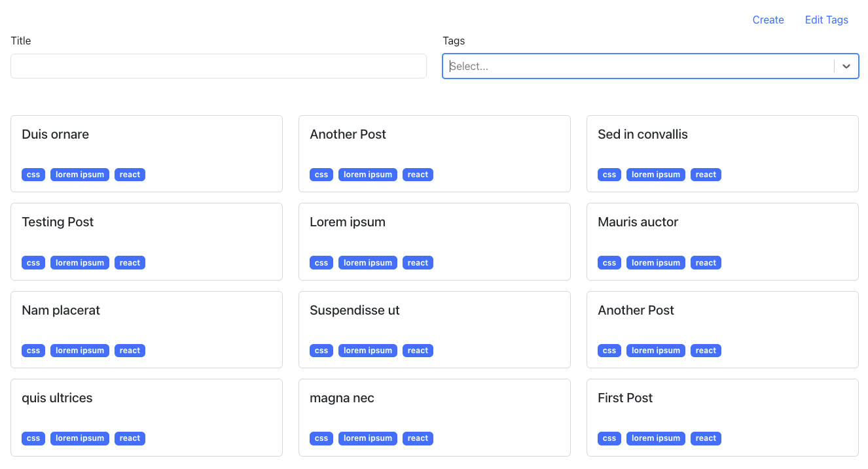Open the Duis ornare post card
The width and height of the screenshot is (868, 469).
[x=147, y=154]
